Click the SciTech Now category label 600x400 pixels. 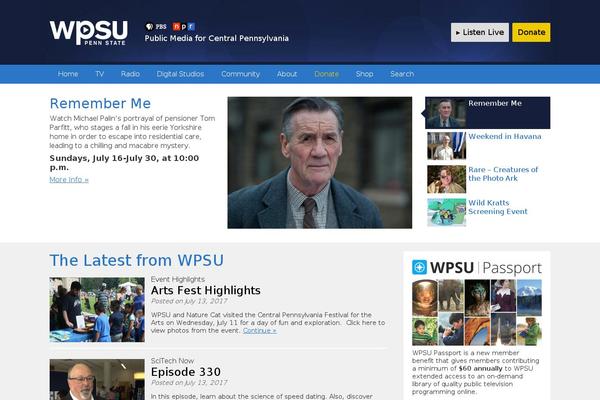coord(172,361)
